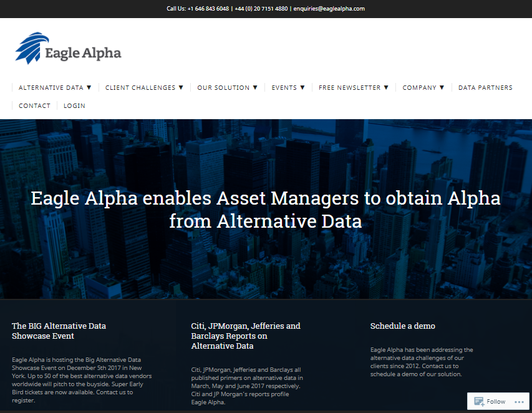Expand the Client Challenges menu
The height and width of the screenshot is (413, 532).
pos(144,87)
